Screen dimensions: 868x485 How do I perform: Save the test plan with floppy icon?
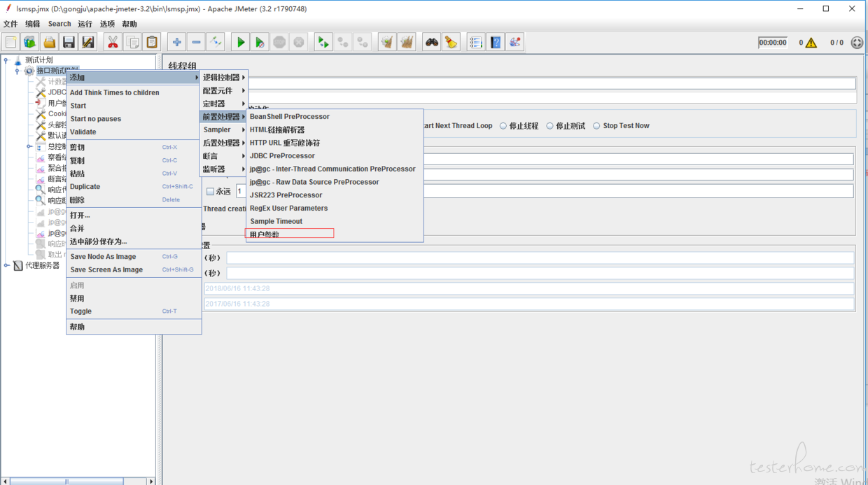(69, 42)
